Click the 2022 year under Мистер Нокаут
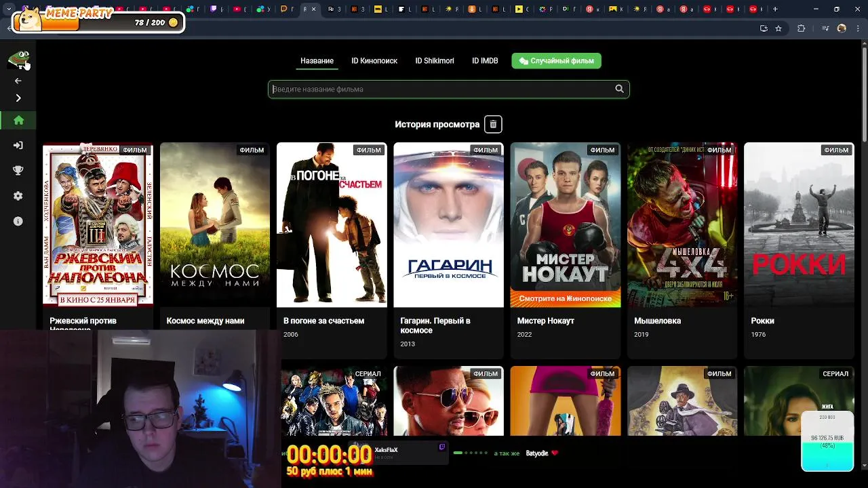Viewport: 868px width, 488px height. click(x=524, y=334)
